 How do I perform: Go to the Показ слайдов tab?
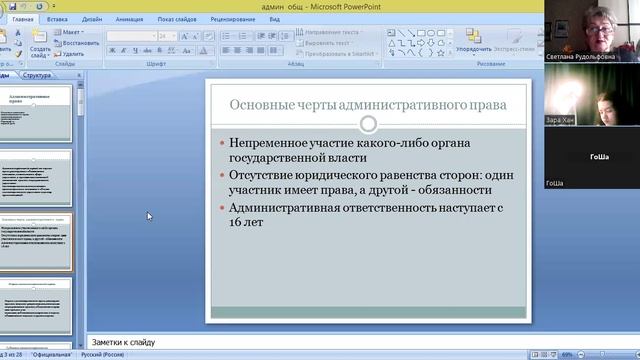pyautogui.click(x=177, y=19)
